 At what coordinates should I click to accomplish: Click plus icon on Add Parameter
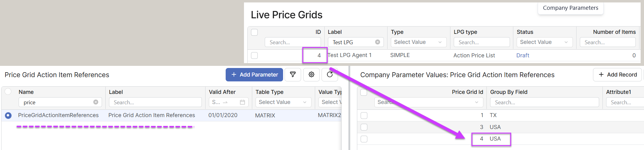click(234, 75)
